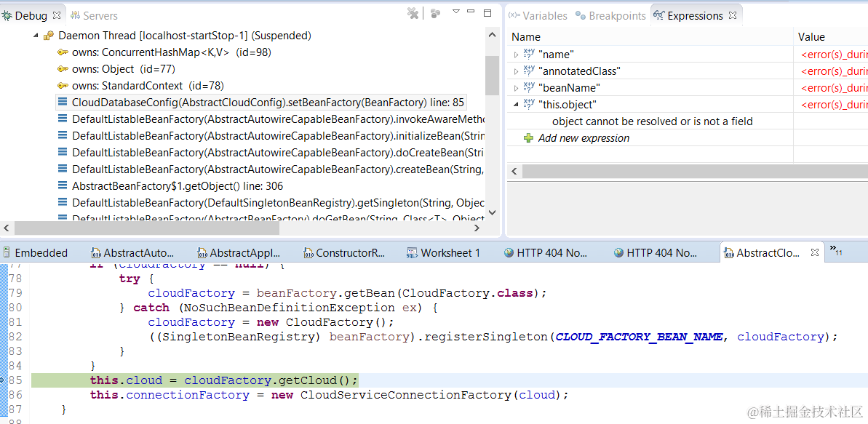868x424 pixels.
Task: Show the hidden editor tabs list (»11)
Action: tap(835, 251)
